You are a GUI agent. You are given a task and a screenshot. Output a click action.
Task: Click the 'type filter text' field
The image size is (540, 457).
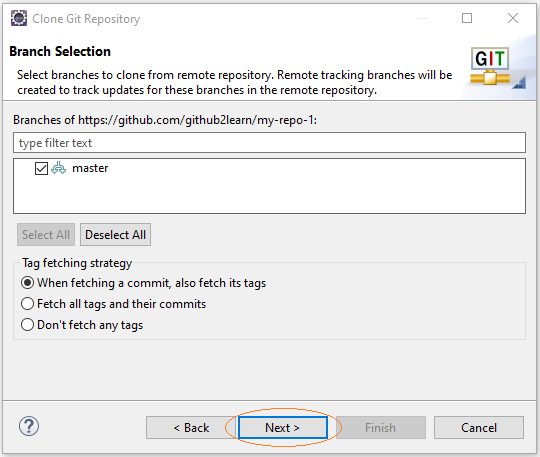click(269, 143)
